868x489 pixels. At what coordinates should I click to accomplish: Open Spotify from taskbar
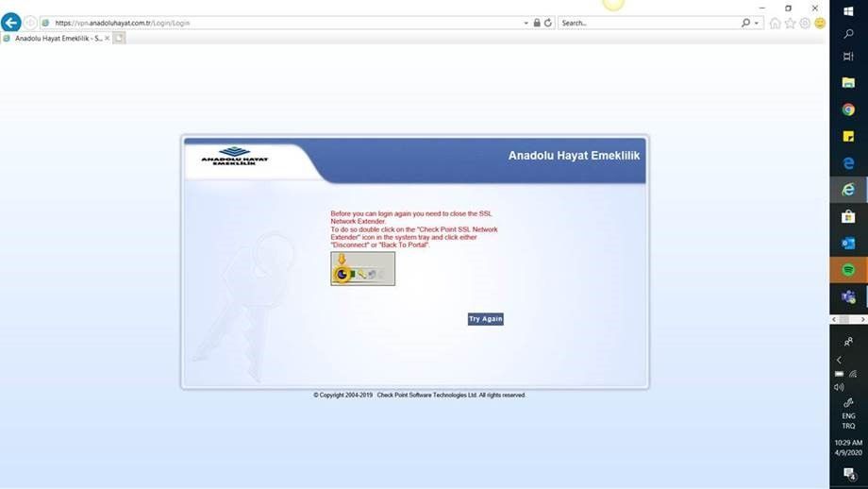click(x=848, y=270)
